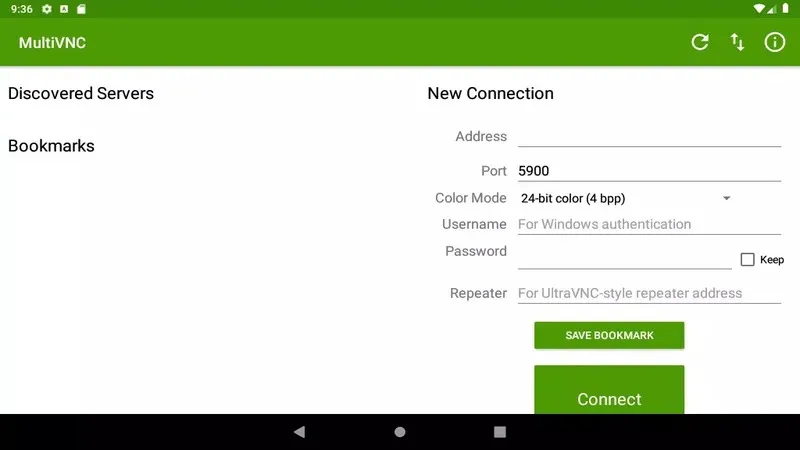
Task: Tap the Password label
Action: point(476,251)
